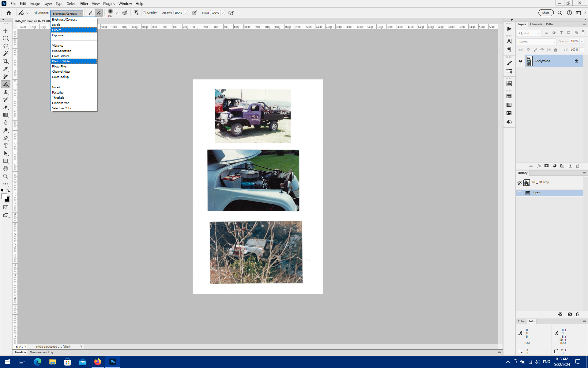
Task: Click the Share button
Action: pos(546,13)
